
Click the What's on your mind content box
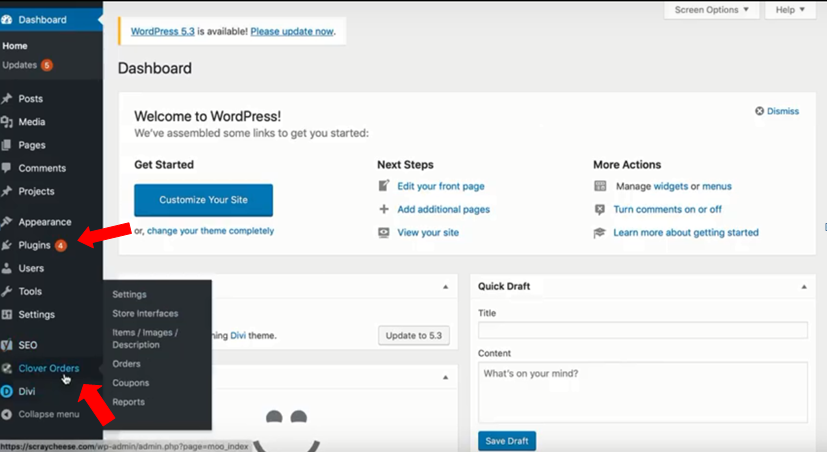[642, 392]
